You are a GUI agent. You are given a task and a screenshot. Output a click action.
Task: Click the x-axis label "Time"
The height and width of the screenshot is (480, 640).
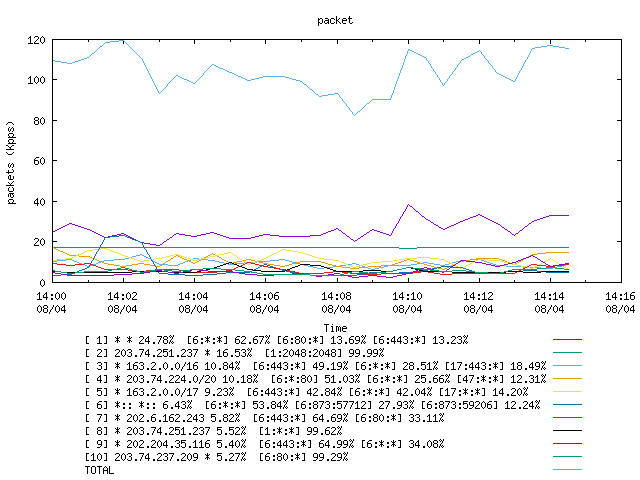[x=335, y=328]
